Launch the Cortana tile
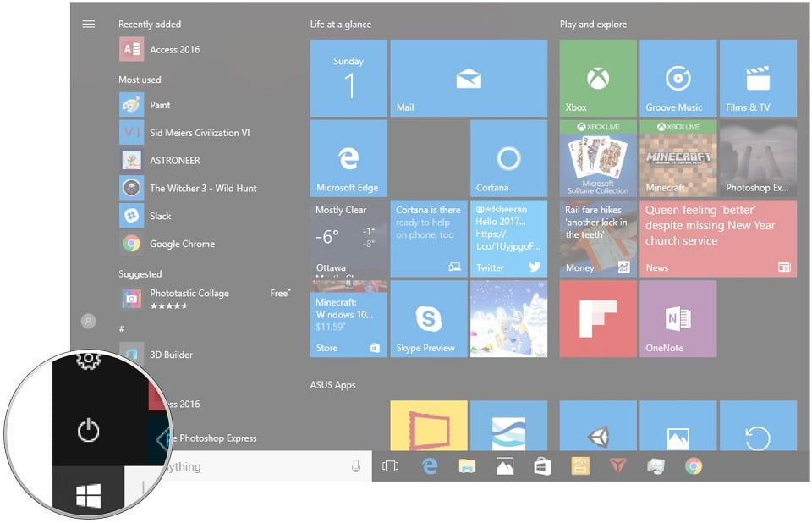 pos(508,158)
